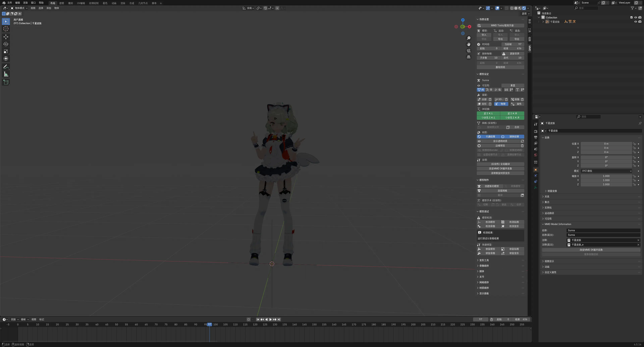Select the Measure tool in left toolbar

click(x=6, y=74)
